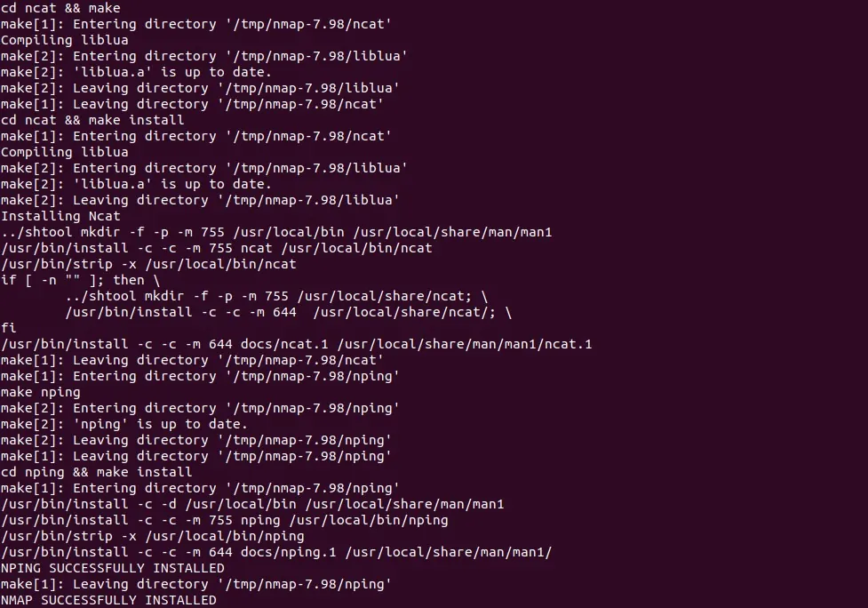Click the 'Installing Ncat' output line
The image size is (868, 608).
(60, 216)
